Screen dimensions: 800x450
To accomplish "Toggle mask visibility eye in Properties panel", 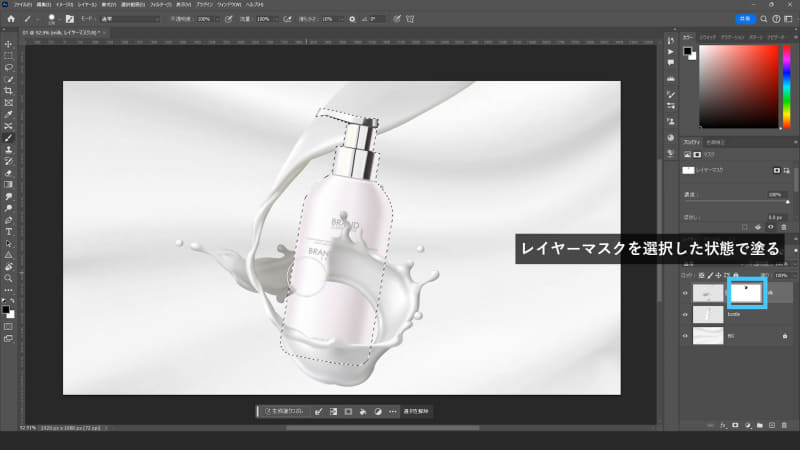I will pos(771,227).
